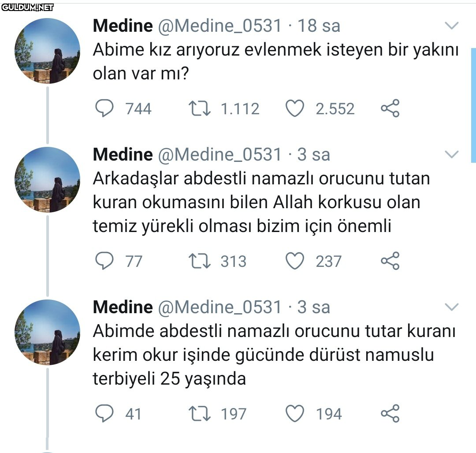Viewport: 476px width, 453px height.
Task: Like the tweet with 2.552 likes
Action: [x=295, y=109]
